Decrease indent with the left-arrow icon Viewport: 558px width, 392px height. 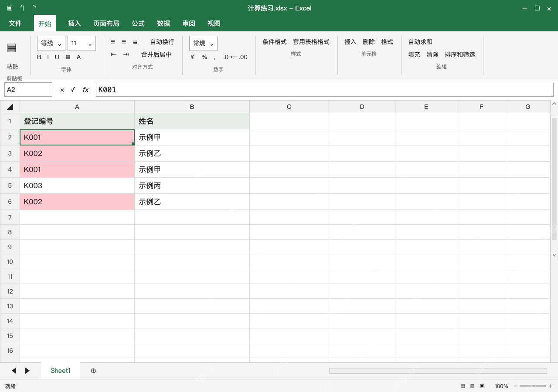(114, 54)
